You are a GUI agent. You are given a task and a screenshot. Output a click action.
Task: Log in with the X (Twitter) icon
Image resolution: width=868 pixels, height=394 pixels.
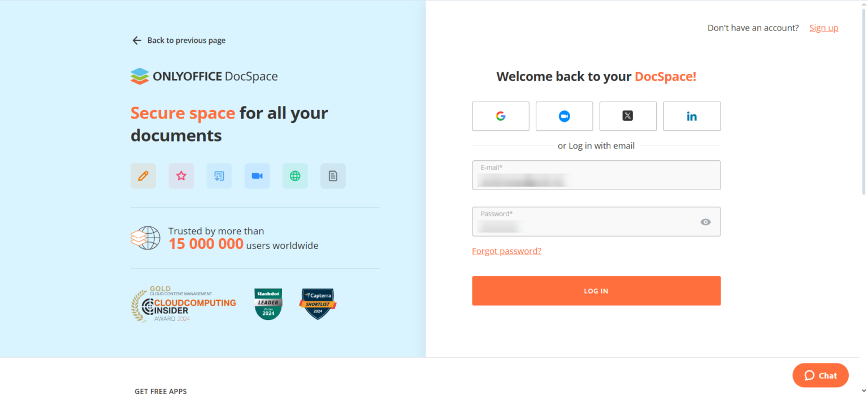pyautogui.click(x=628, y=116)
